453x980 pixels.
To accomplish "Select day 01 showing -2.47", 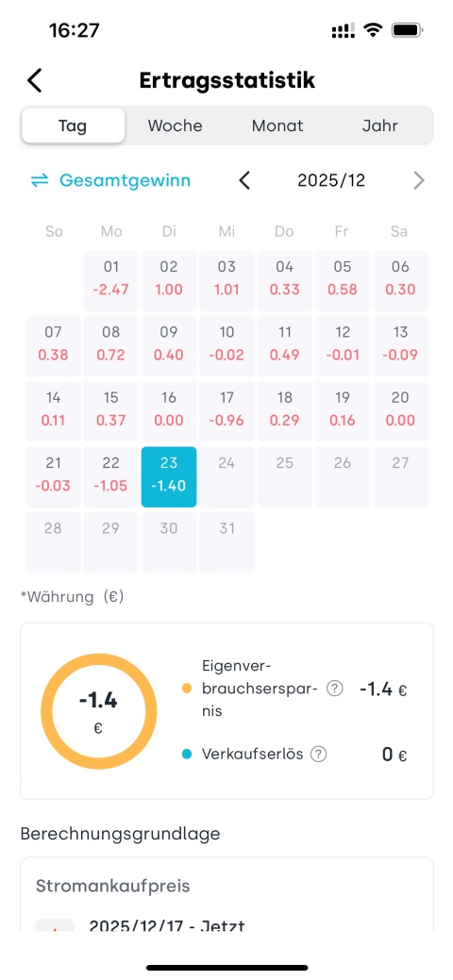I will 110,280.
